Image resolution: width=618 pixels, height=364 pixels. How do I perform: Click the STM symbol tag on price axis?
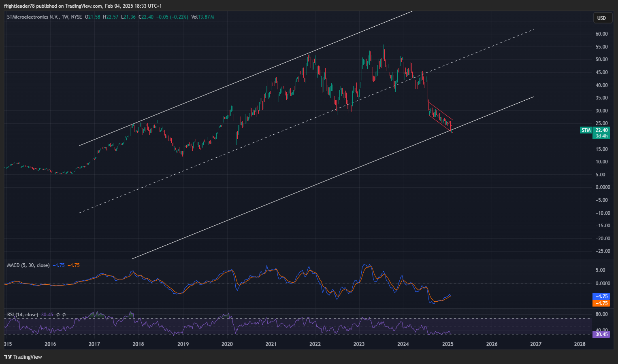tap(586, 130)
